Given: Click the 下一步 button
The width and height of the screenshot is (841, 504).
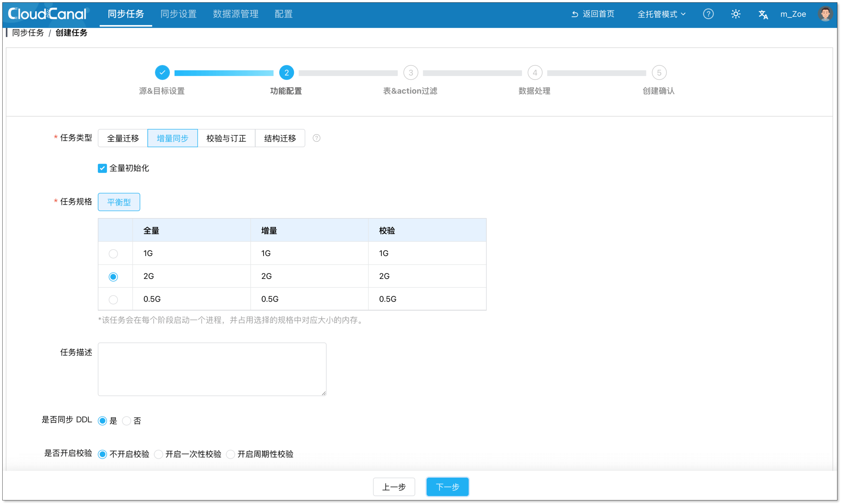Looking at the screenshot, I should (x=447, y=487).
